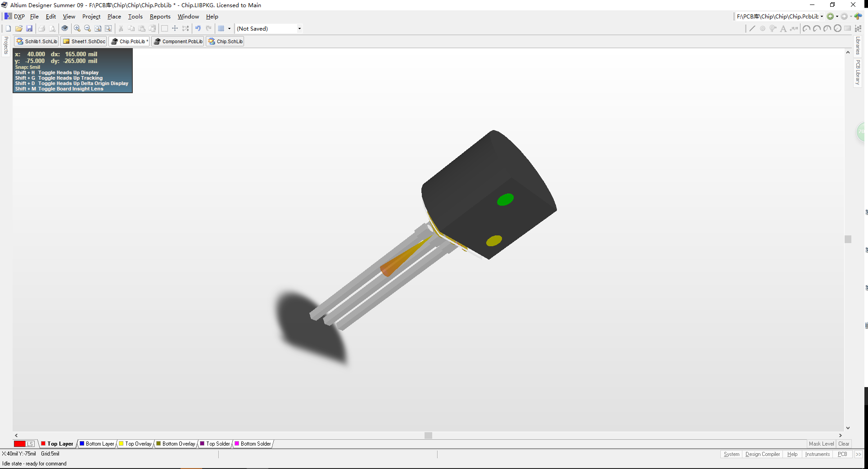This screenshot has height=469, width=868.
Task: Open the Place menu
Action: 114,17
